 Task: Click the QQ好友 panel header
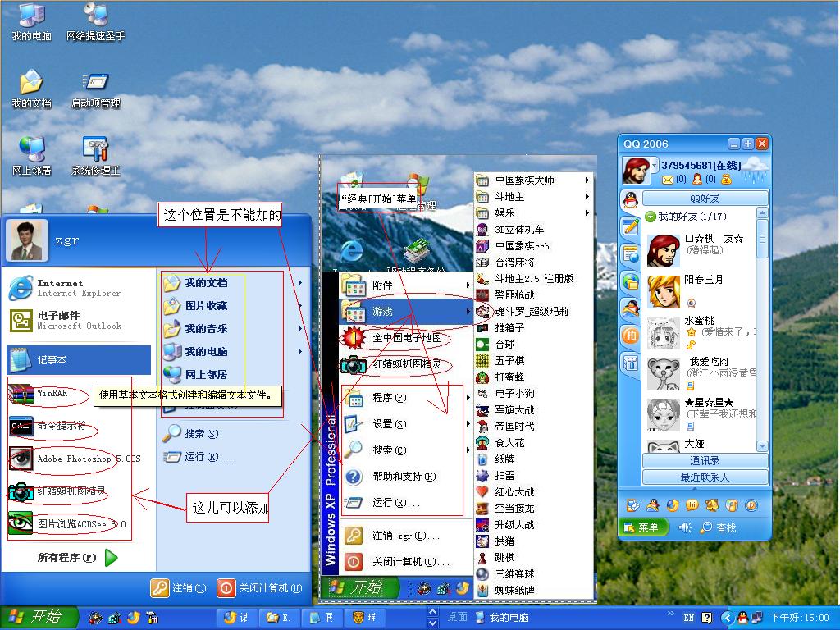point(705,199)
